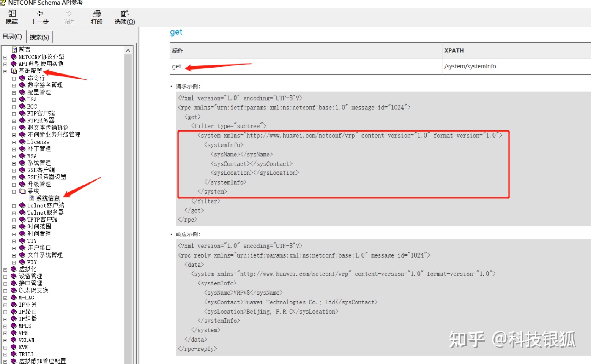
Task: Switch to the 目录(C) contents tab
Action: 12,37
